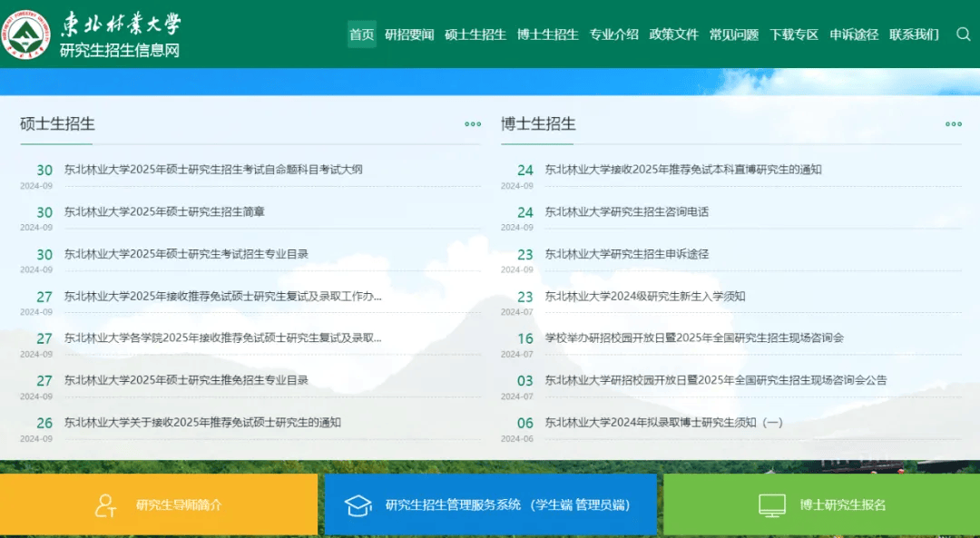Viewport: 980px width, 538px height.
Task: Open 下载专区 menu item
Action: click(794, 34)
